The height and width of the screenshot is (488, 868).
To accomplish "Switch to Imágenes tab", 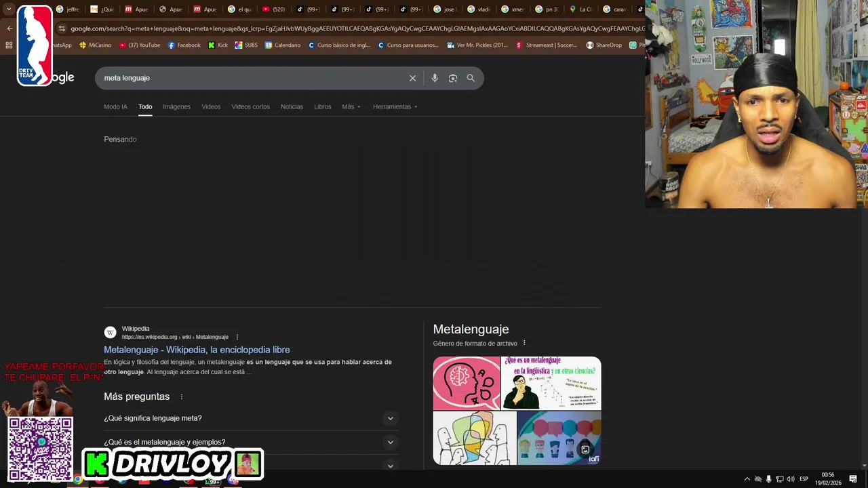I will click(176, 107).
